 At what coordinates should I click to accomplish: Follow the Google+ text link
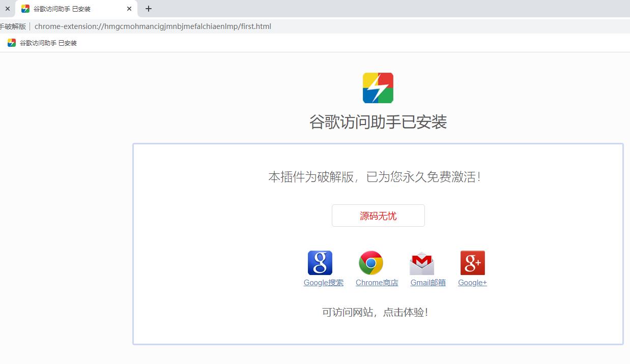click(472, 283)
